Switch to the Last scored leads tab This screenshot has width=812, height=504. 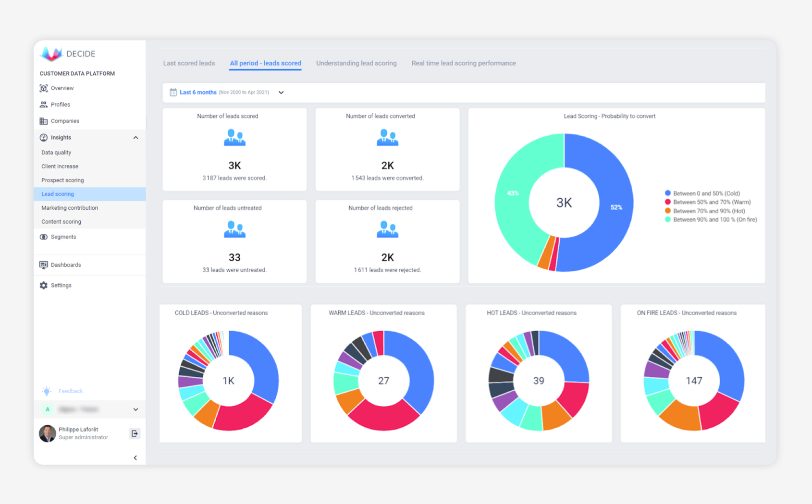click(x=189, y=63)
